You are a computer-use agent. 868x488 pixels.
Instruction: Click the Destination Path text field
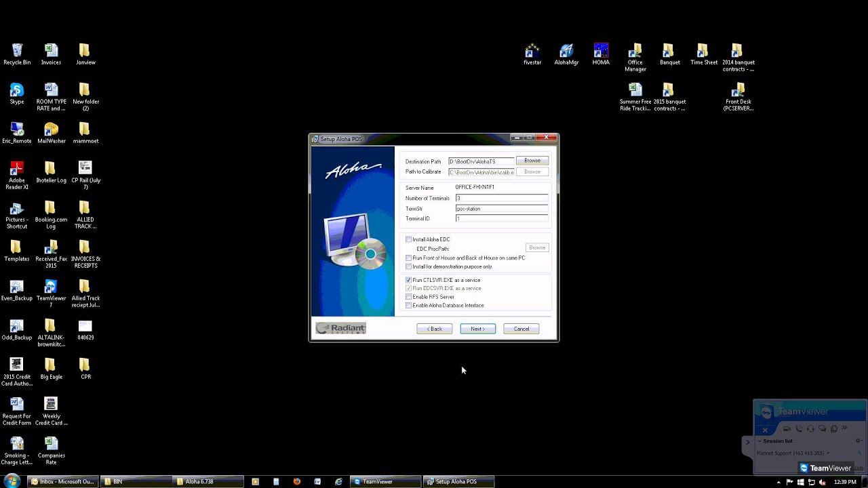481,161
